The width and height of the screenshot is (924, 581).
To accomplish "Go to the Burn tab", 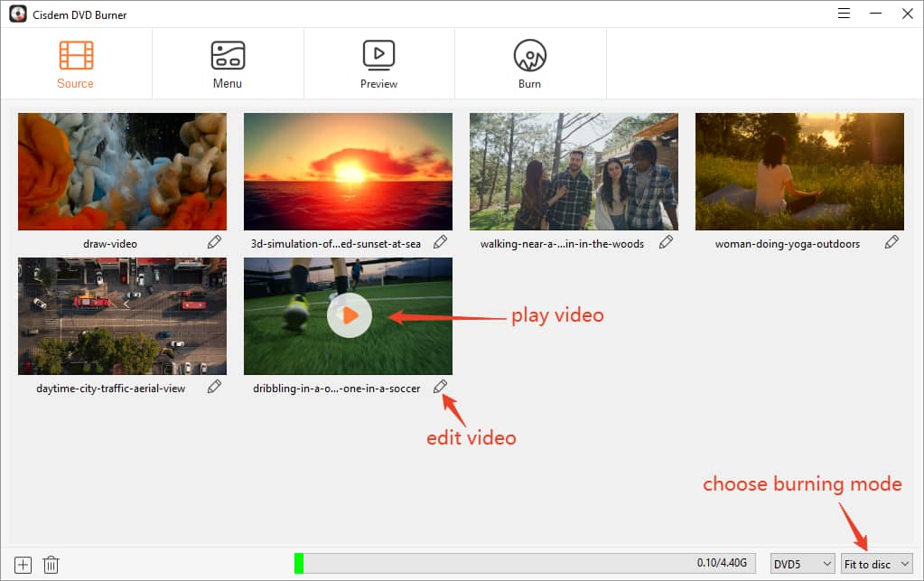I will (530, 64).
